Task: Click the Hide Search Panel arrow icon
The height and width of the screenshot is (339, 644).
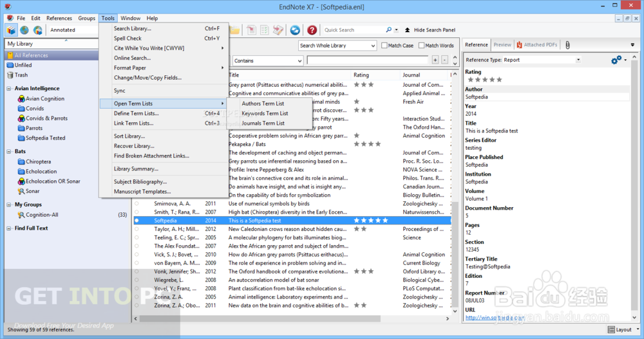Action: (x=408, y=30)
